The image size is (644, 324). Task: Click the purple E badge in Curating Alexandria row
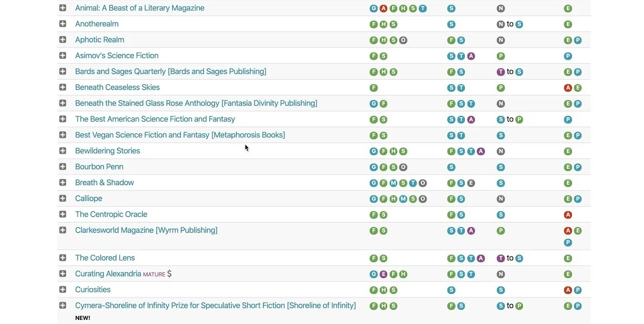[x=384, y=275]
